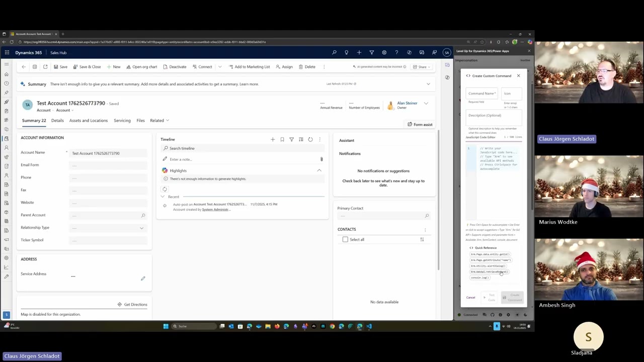Expand the Related tab dropdown
This screenshot has width=644, height=362.
(x=159, y=121)
